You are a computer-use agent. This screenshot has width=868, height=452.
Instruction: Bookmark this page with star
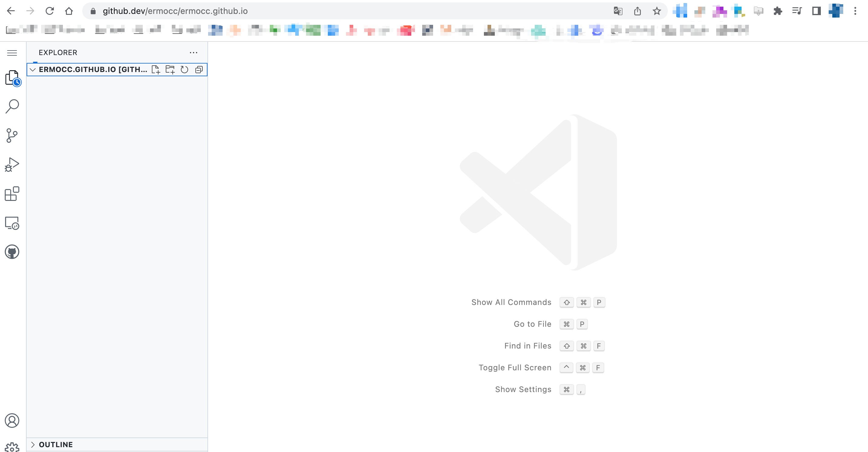(657, 11)
